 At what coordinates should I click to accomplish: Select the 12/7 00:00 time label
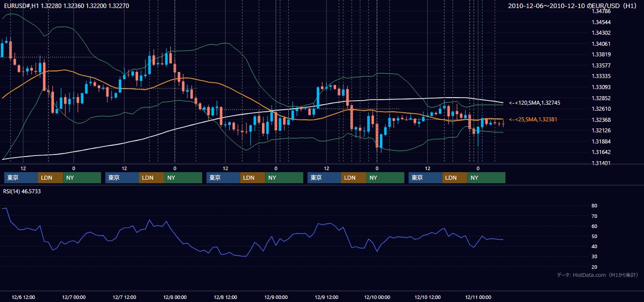74,297
